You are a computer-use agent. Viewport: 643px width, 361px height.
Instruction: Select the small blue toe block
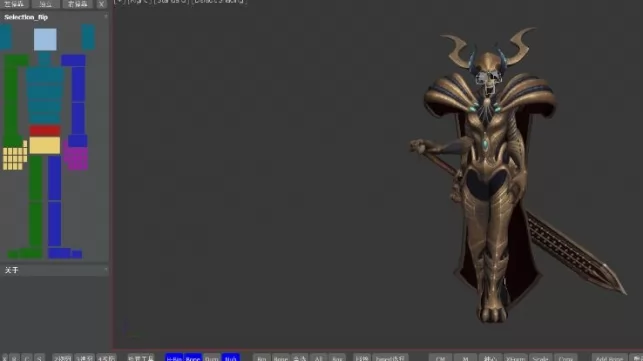[x=77, y=254]
